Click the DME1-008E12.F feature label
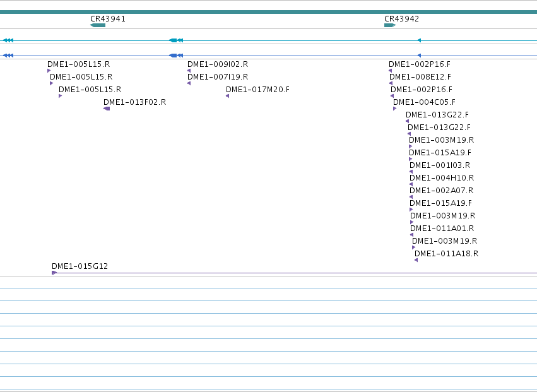Screen dimensions: 537x392 (420, 77)
